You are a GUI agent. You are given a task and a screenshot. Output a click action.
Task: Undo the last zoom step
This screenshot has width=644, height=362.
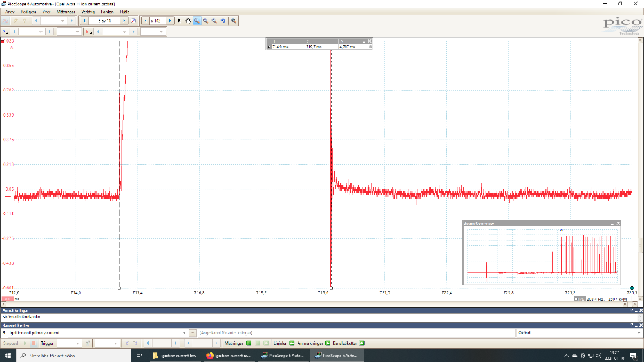point(223,21)
